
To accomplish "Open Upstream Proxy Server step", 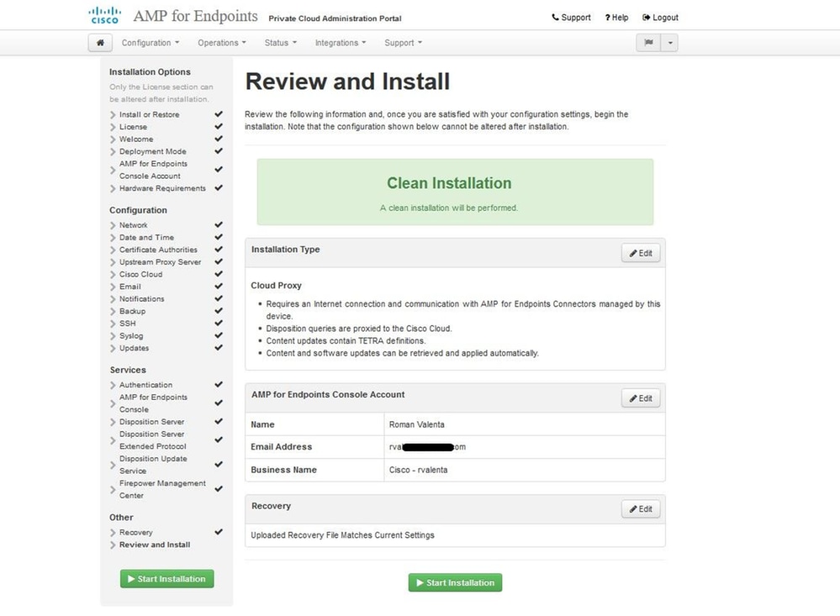I will pyautogui.click(x=160, y=262).
